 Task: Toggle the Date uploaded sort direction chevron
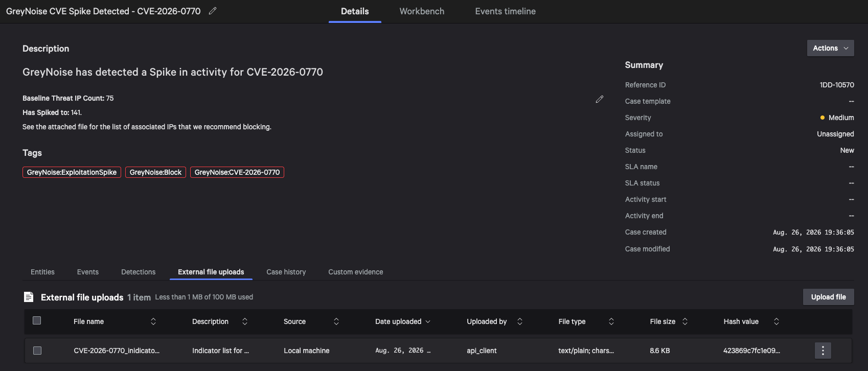click(428, 321)
